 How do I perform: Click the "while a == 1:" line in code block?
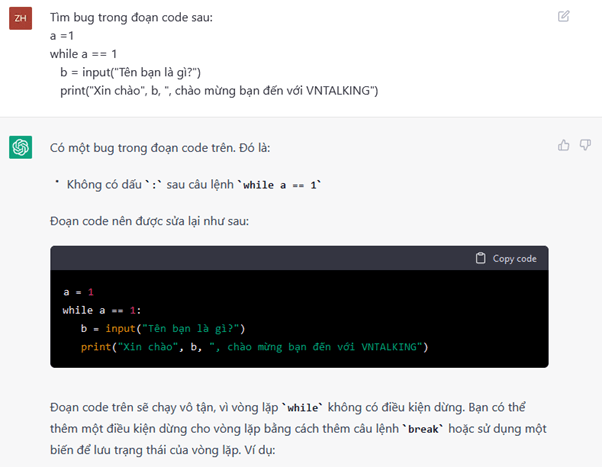[x=102, y=310]
